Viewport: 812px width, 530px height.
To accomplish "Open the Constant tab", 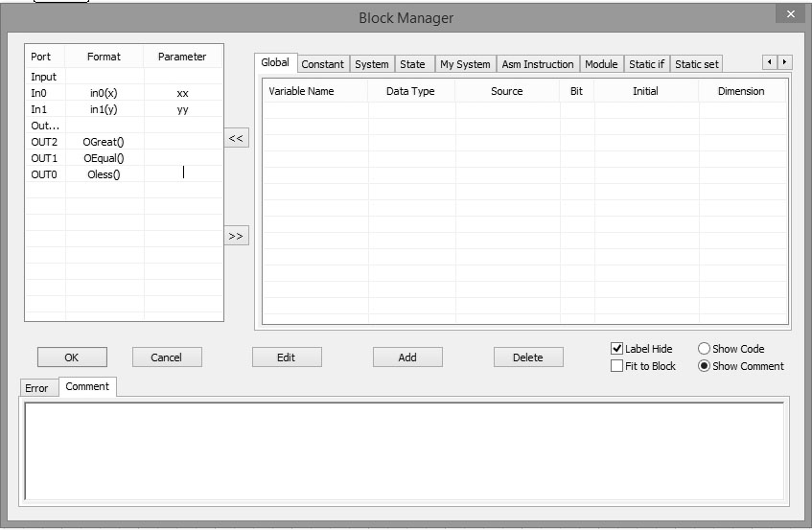I will coord(323,64).
